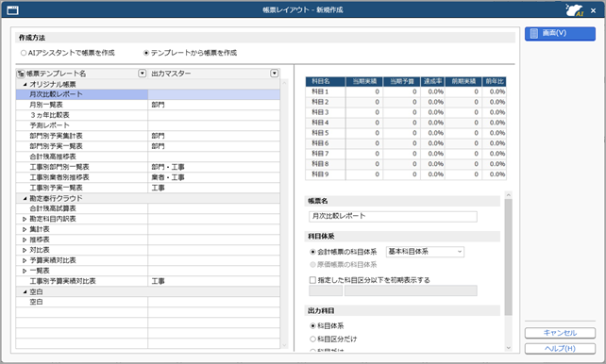This screenshot has width=606, height=364.
Task: Click the settings panel scroll down arrow
Action: pos(508,348)
